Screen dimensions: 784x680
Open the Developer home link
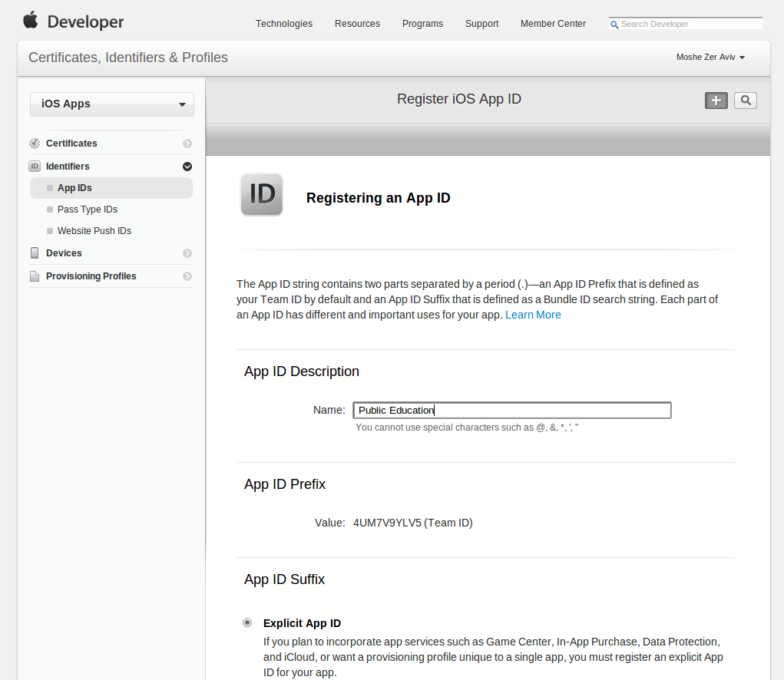pos(85,22)
